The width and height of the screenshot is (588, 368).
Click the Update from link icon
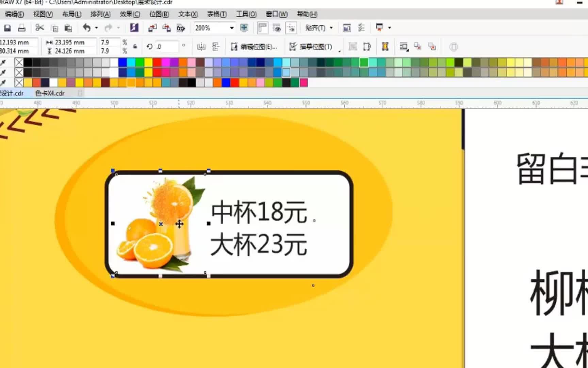tap(432, 46)
